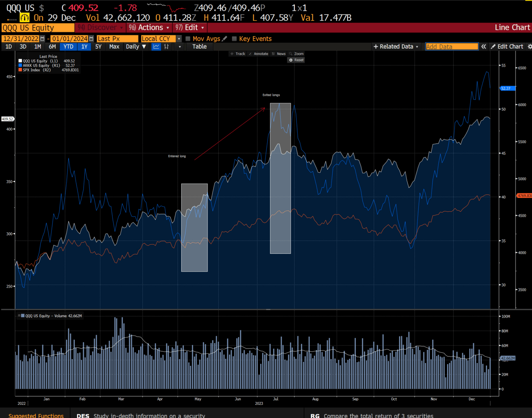Click the QQQ US Equity security field
This screenshot has height=418, width=532.
[x=38, y=28]
